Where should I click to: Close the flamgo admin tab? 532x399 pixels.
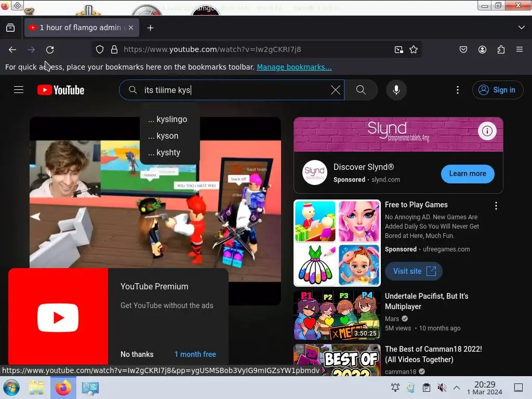tap(131, 28)
